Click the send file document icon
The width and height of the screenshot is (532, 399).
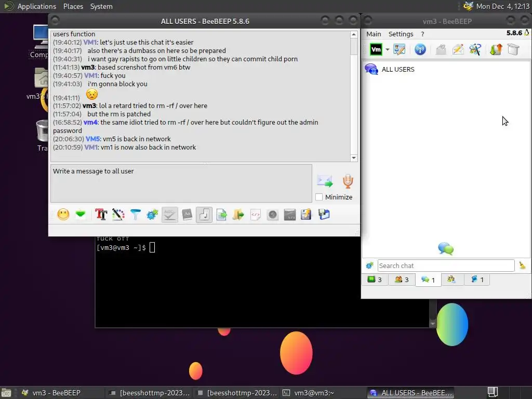(221, 215)
